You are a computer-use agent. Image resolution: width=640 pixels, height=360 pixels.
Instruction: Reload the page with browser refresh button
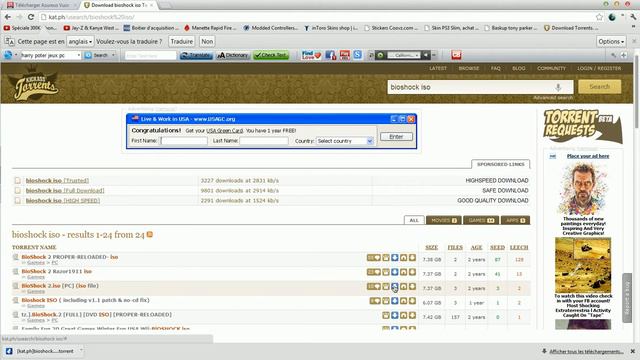point(31,17)
